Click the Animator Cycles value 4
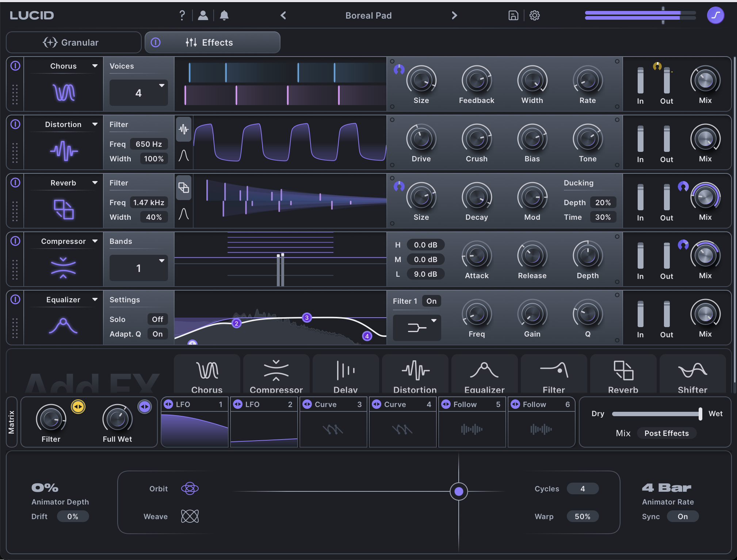737x560 pixels. tap(583, 489)
